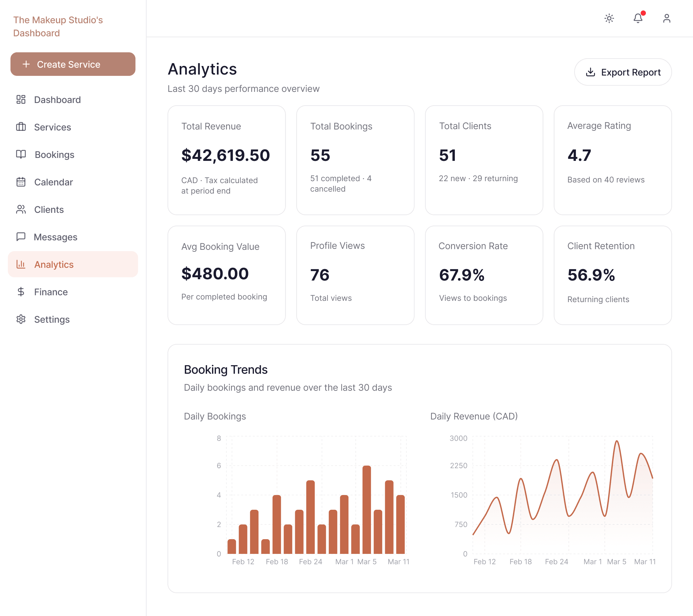Select the Finance dollar icon
Screen dimensions: 693x616
pos(21,292)
